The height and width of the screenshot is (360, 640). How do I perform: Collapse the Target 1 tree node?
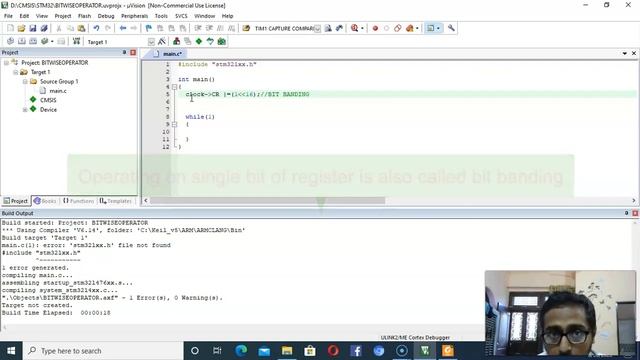[16, 72]
